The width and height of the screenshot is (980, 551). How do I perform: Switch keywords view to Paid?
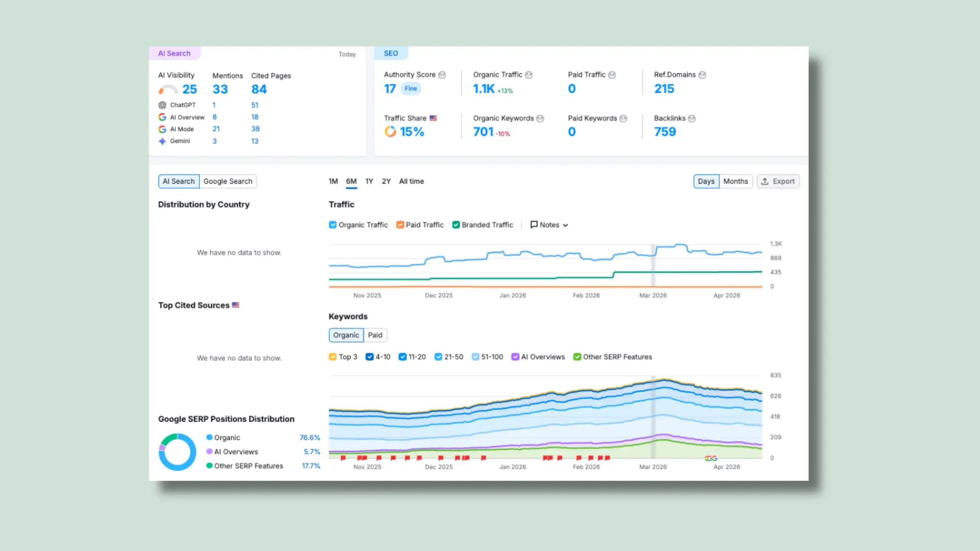[x=375, y=335]
